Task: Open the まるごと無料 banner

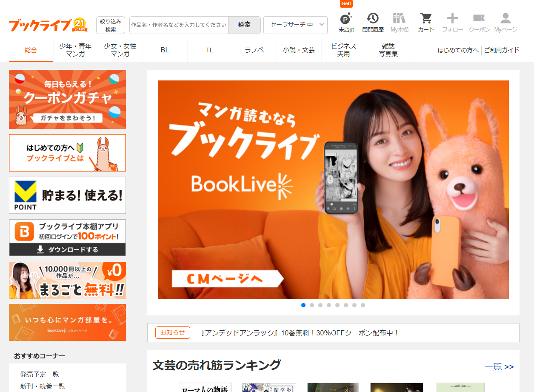Action: pyautogui.click(x=67, y=280)
